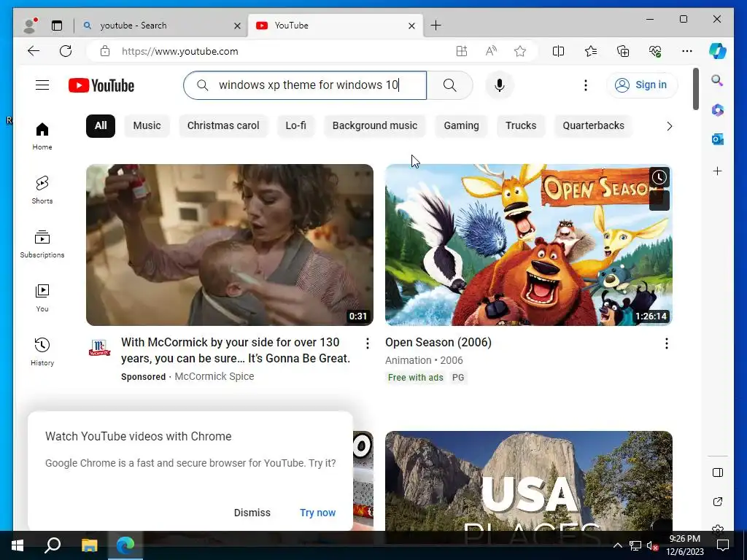The image size is (747, 560).
Task: Click the YouTube logo
Action: (101, 85)
